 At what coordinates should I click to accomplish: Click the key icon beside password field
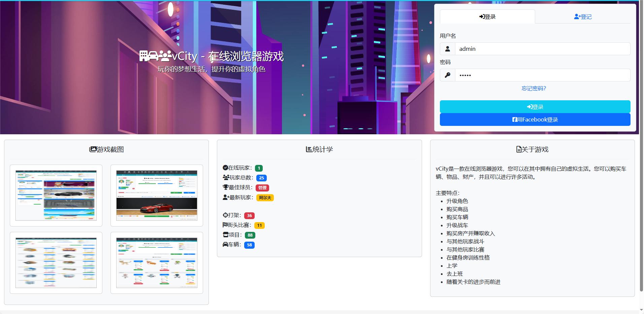447,75
